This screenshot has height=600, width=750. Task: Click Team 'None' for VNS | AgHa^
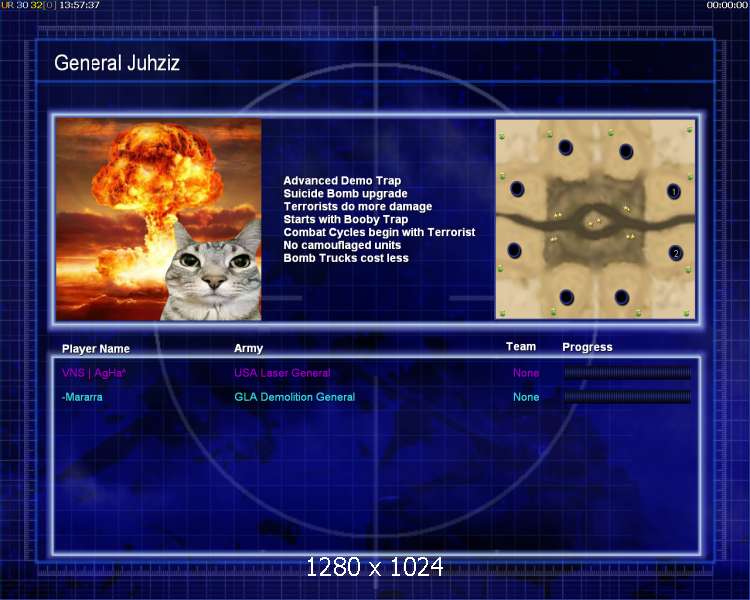pyautogui.click(x=526, y=373)
